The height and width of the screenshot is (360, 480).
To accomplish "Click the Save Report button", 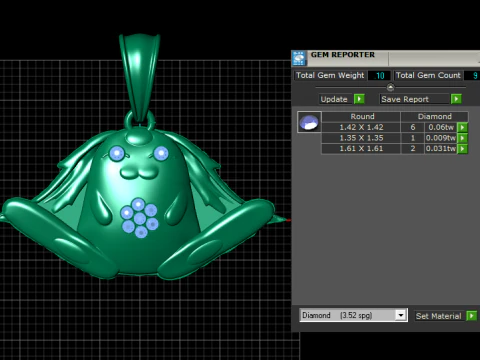I will click(415, 99).
